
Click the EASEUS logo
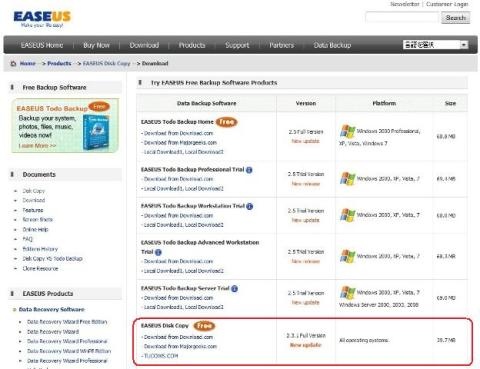click(42, 19)
